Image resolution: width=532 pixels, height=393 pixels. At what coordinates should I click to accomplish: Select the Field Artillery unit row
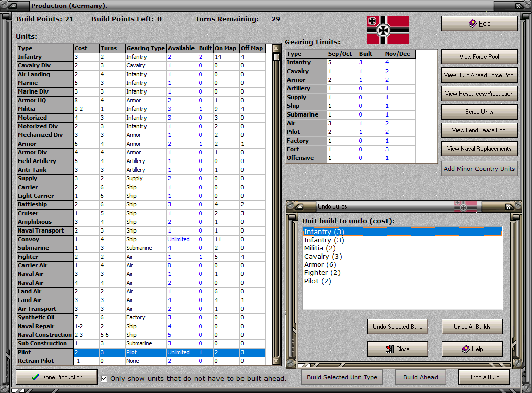pos(141,161)
